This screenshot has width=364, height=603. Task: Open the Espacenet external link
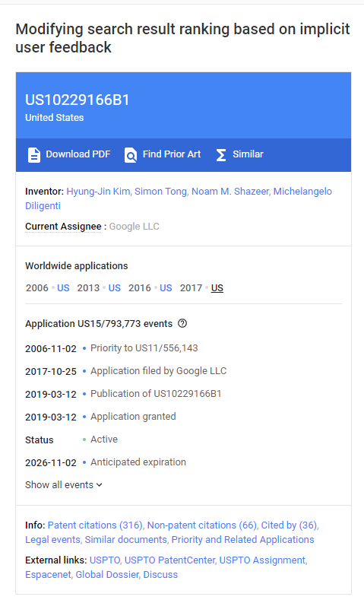[48, 575]
